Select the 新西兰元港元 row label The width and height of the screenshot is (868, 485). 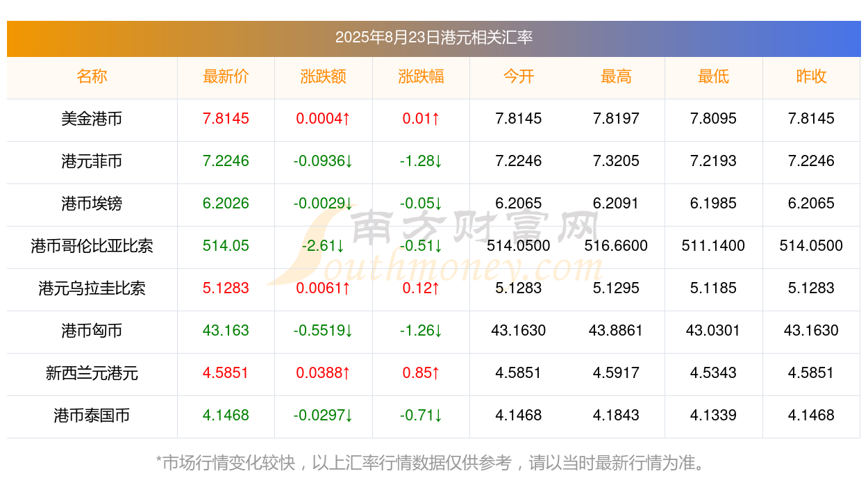point(92,374)
